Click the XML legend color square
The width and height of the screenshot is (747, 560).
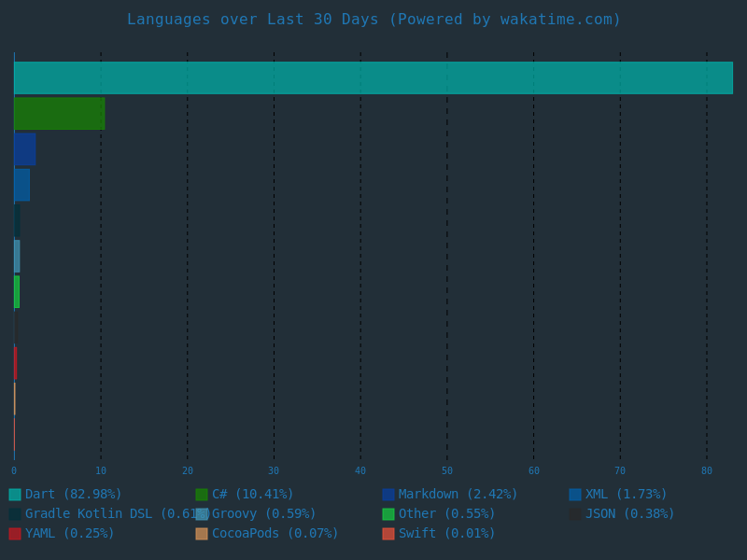(575, 495)
